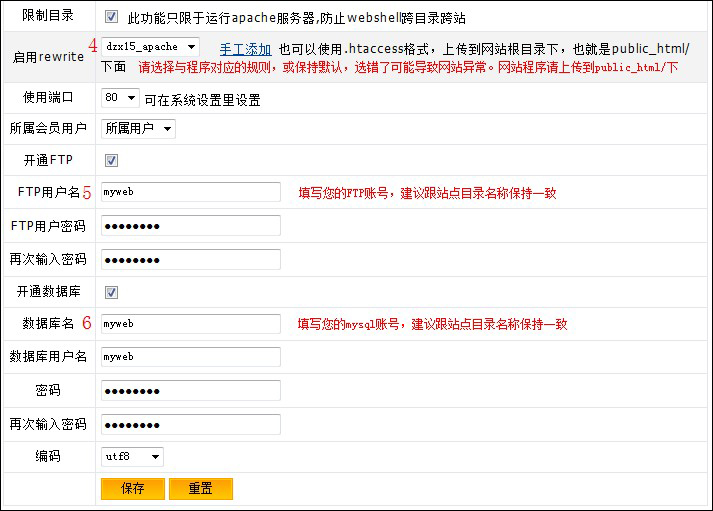Uncheck the 开通数据库 checkbox
Viewport: 713px width, 511px height.
(x=112, y=292)
